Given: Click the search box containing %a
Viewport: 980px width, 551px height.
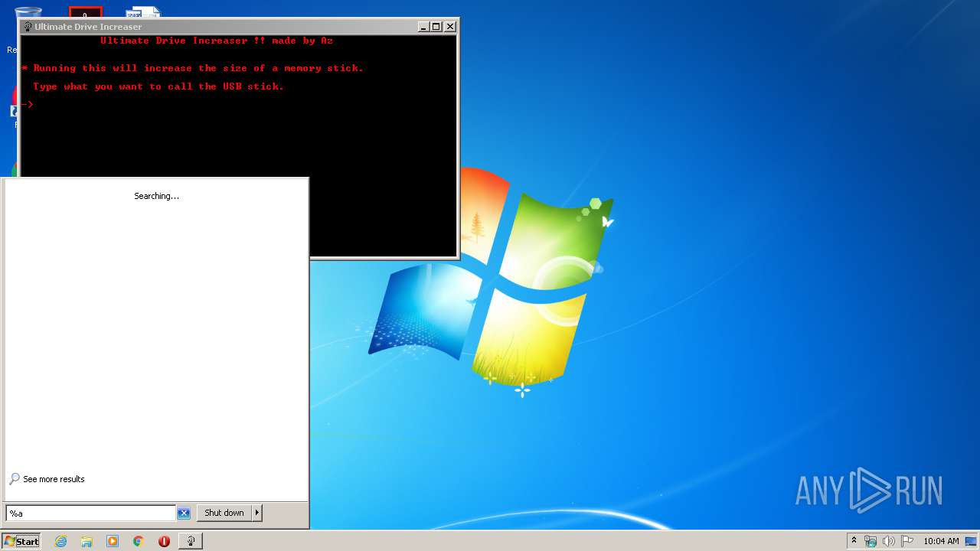Looking at the screenshot, I should click(90, 513).
